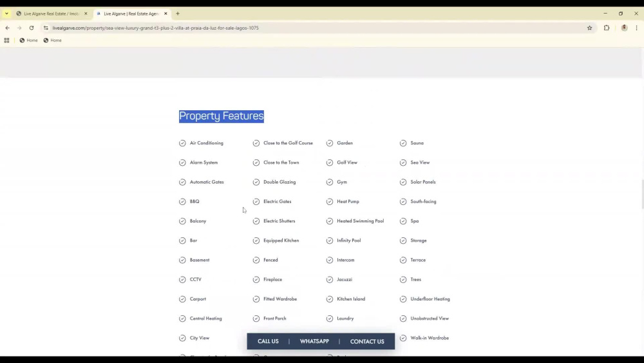Click the Alarm System check icon

pyautogui.click(x=182, y=162)
